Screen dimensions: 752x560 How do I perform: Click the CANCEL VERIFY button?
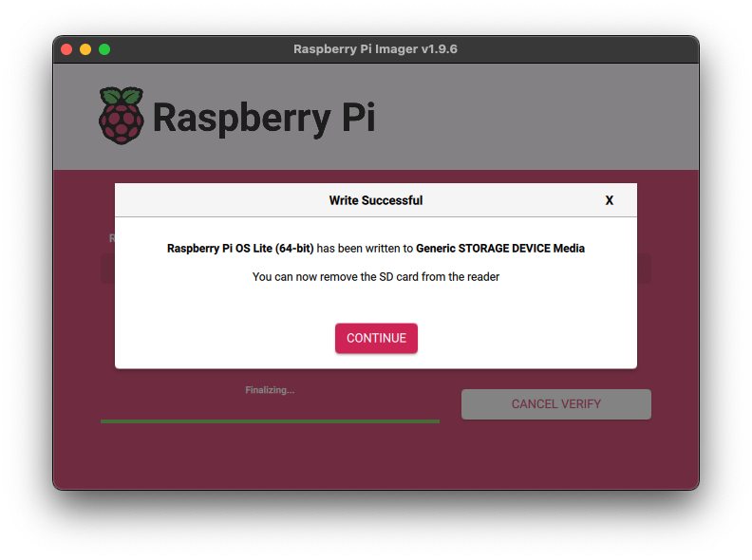click(x=555, y=404)
